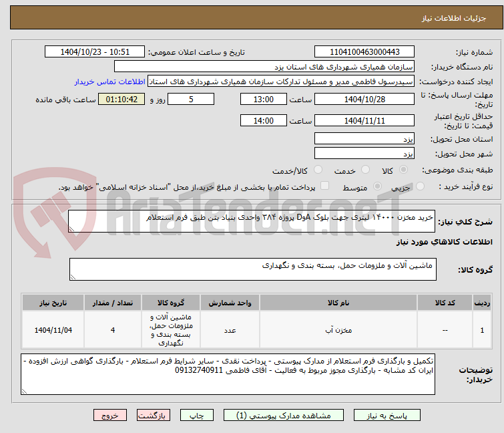Select the کالا radio button
Image resolution: width=504 pixels, height=433 pixels.
(403, 170)
